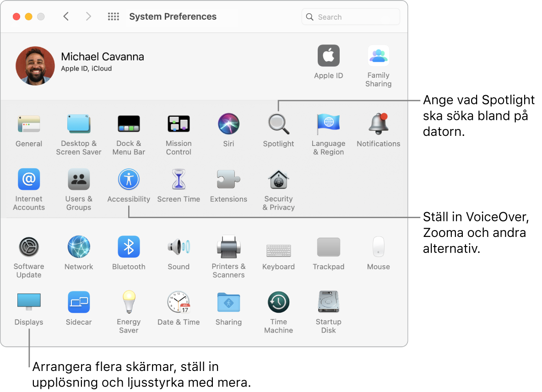This screenshot has width=542, height=392.
Task: Open Extensions preferences
Action: tap(228, 179)
